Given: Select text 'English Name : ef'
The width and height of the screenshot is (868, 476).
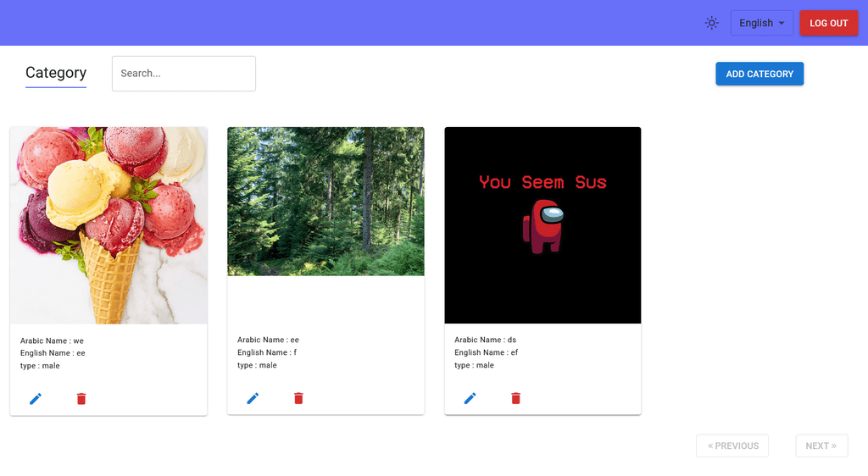Looking at the screenshot, I should 486,352.
